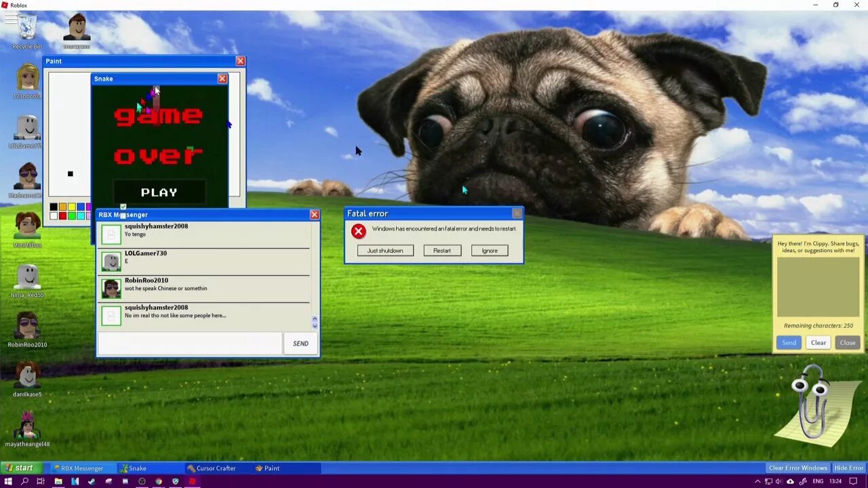Click the in-game green start button
The width and height of the screenshot is (868, 488).
point(21,468)
